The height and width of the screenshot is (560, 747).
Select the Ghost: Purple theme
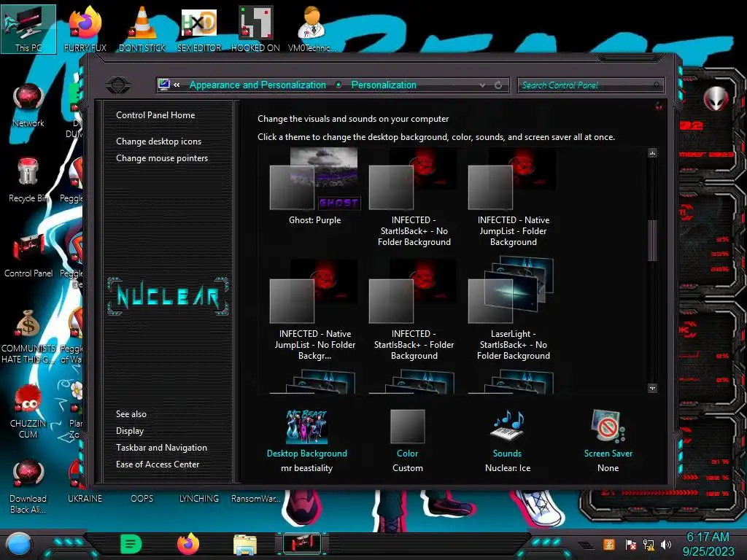[315, 187]
